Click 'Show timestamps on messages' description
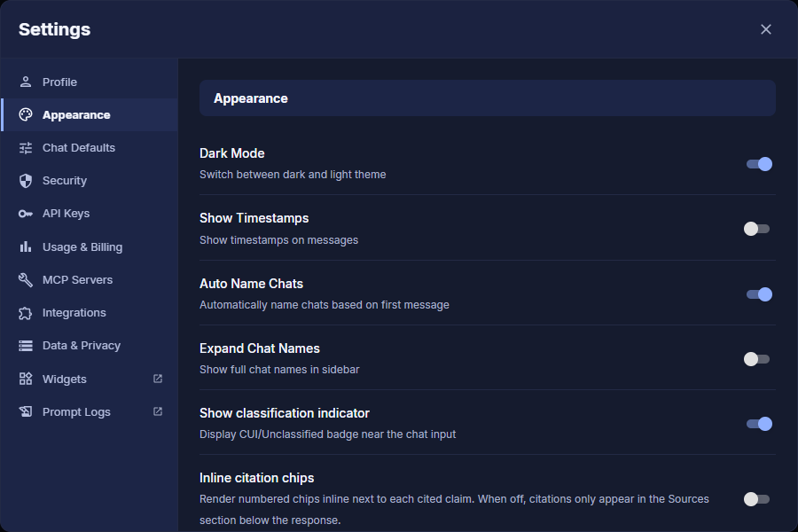The image size is (798, 532). click(279, 239)
